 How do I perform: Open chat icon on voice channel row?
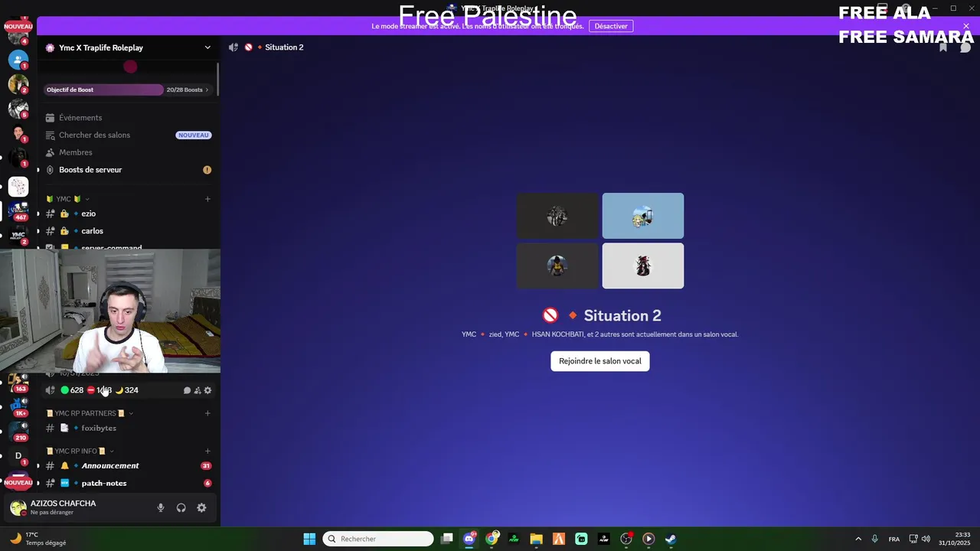pyautogui.click(x=187, y=390)
